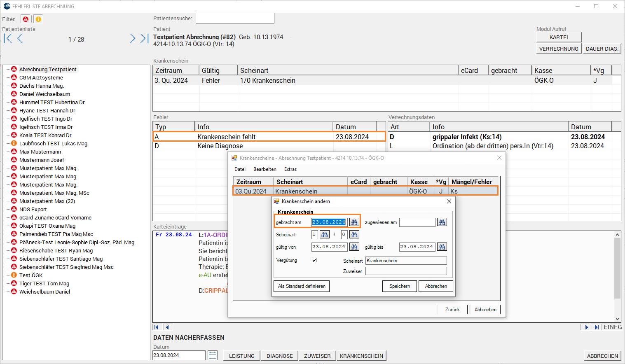Click error icon of Laubfrosch TEST Lukas Mag
The height and width of the screenshot is (364, 625).
coord(14,143)
